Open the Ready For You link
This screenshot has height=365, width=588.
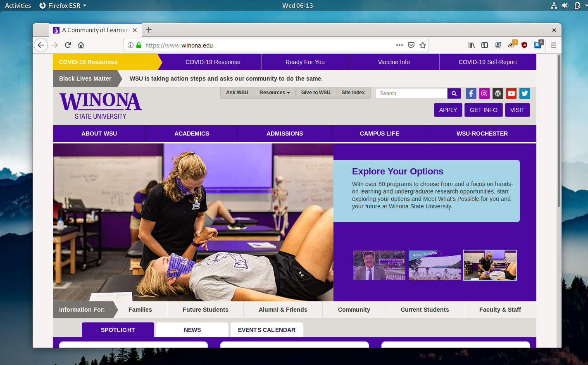click(305, 62)
